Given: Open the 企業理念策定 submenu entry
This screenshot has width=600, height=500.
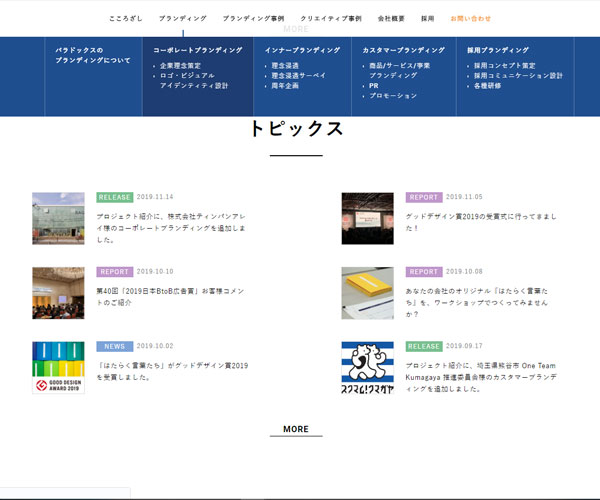Looking at the screenshot, I should pyautogui.click(x=180, y=66).
